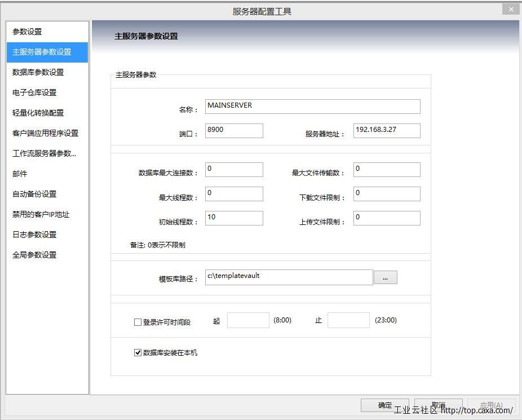522x420 pixels.
Task: Click the 确定 button
Action: pyautogui.click(x=385, y=405)
